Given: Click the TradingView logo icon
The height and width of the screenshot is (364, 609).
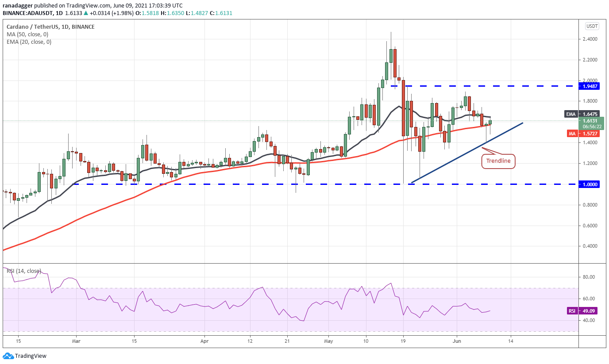Looking at the screenshot, I should (x=8, y=356).
